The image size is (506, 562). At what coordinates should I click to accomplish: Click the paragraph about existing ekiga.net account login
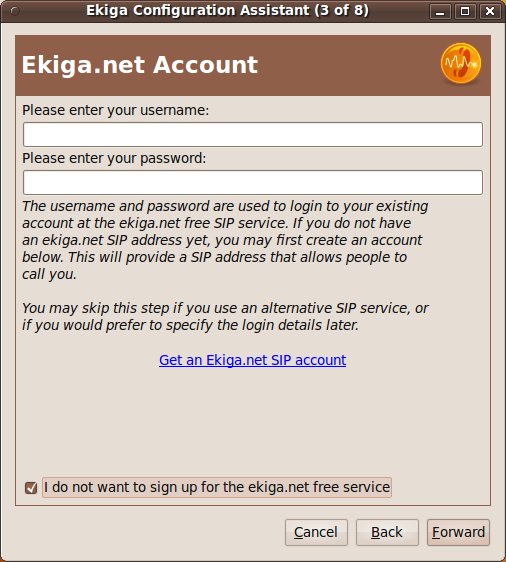[x=225, y=240]
